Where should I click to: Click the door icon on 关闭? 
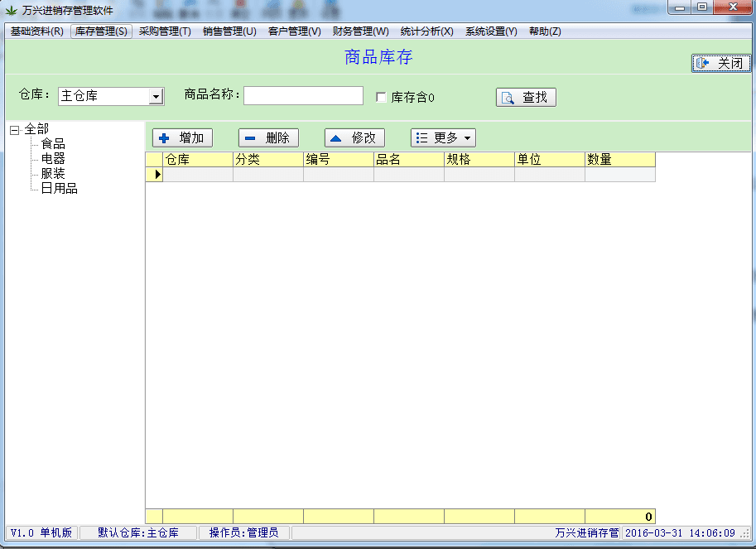pyautogui.click(x=703, y=64)
